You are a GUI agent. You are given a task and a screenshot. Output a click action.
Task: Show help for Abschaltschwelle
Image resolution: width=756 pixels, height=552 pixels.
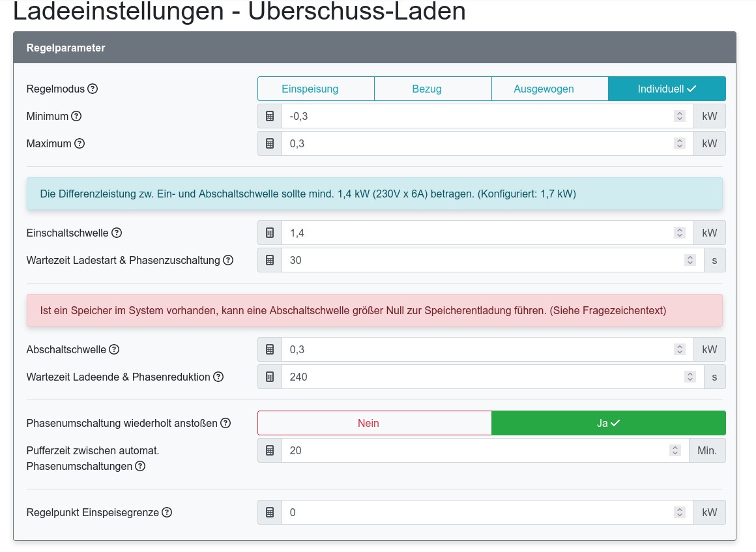coord(114,349)
